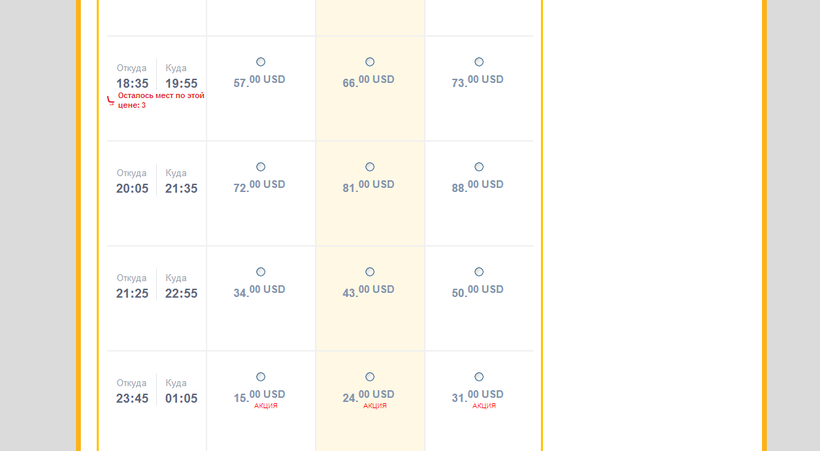This screenshot has height=451, width=820.
Task: Select the 57.00 USD fare for 18:35 flight
Action: click(261, 62)
